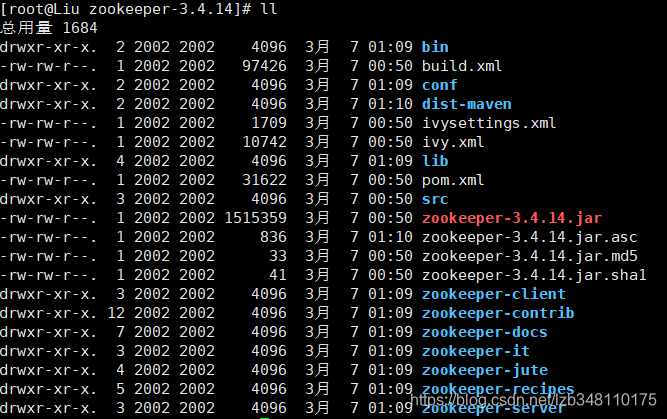Screen dimensions: 667x419
Task: Click the 01:10 time in dist-maven row
Action: (390, 104)
